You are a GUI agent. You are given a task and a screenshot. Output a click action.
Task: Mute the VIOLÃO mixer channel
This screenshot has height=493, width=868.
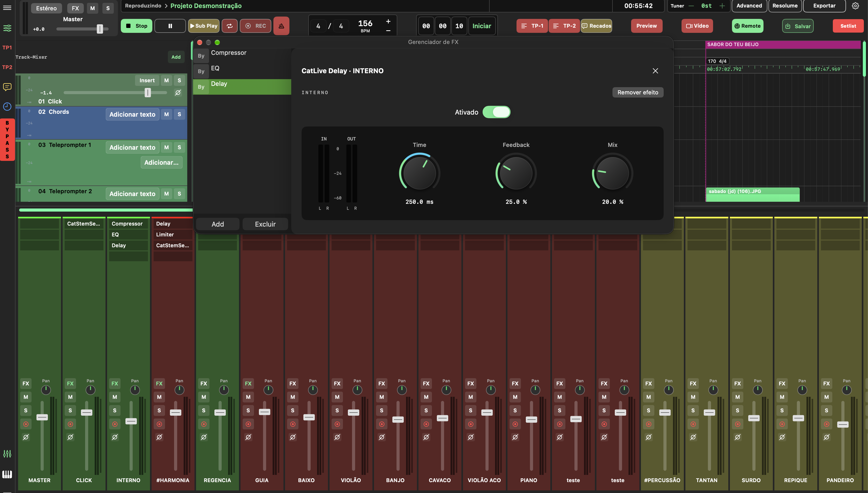click(x=337, y=397)
